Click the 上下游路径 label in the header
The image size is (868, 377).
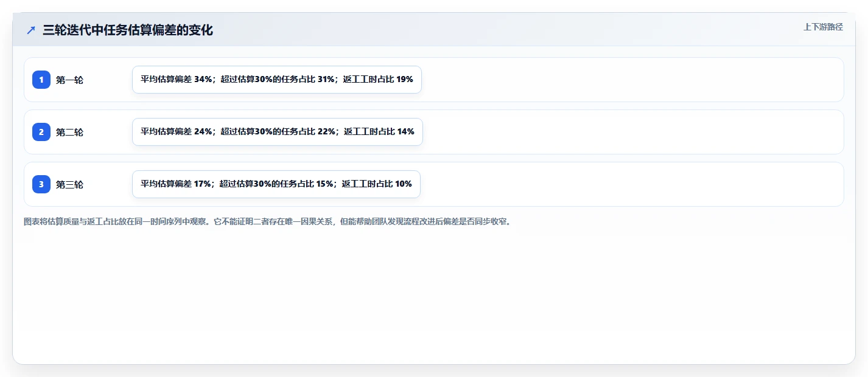coord(823,27)
